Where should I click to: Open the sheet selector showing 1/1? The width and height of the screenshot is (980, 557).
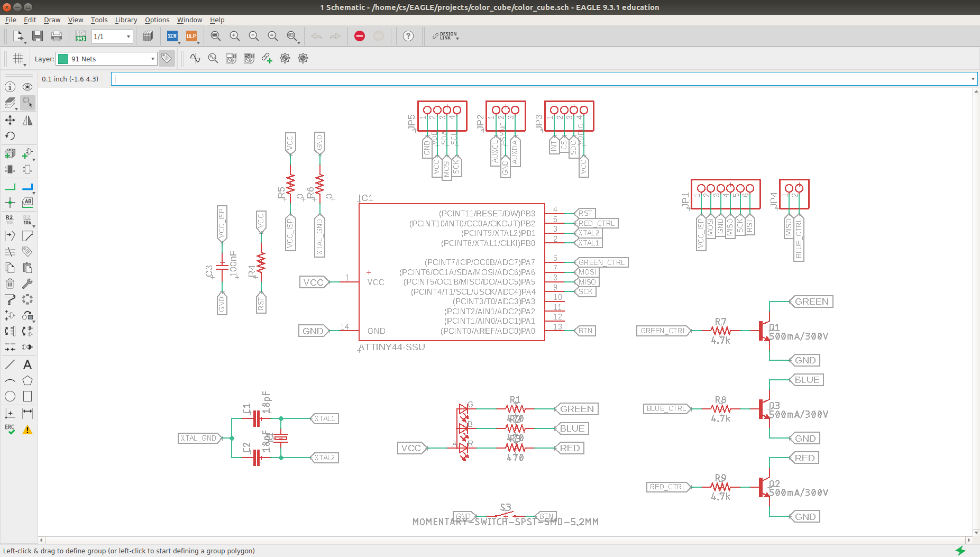pyautogui.click(x=112, y=36)
